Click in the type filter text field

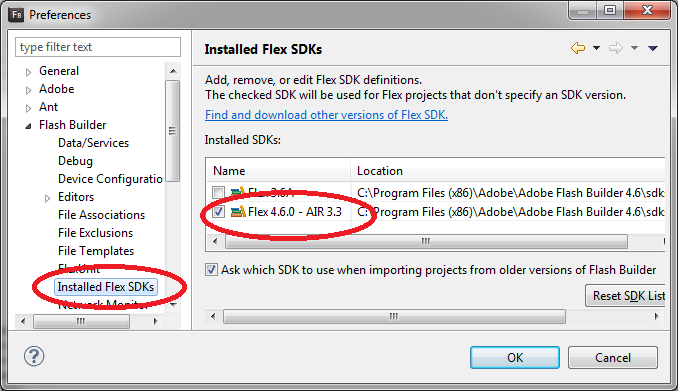pos(98,47)
